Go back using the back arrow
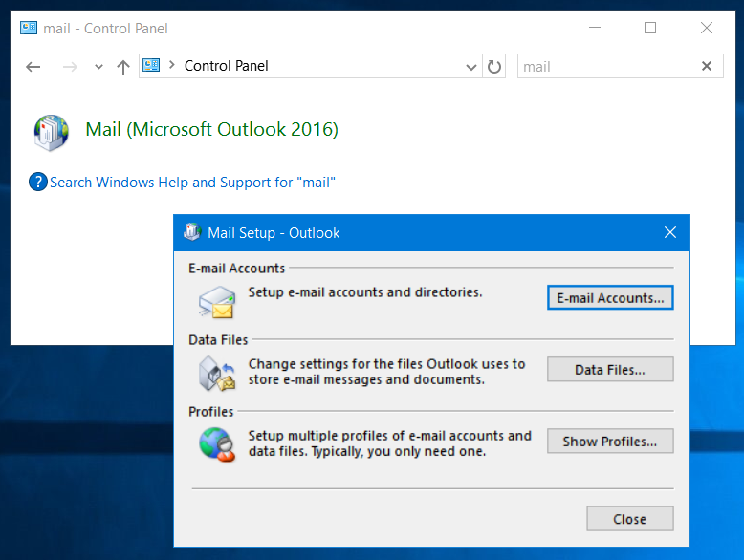This screenshot has height=560, width=744. point(33,67)
